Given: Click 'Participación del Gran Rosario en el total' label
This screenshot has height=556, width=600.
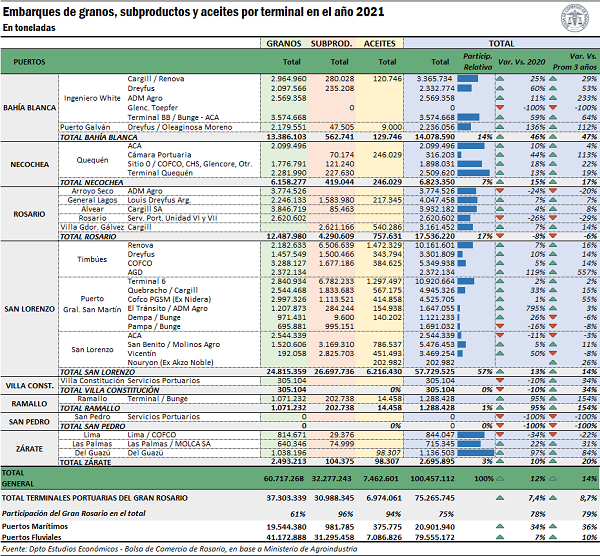Looking at the screenshot, I should 74,514.
